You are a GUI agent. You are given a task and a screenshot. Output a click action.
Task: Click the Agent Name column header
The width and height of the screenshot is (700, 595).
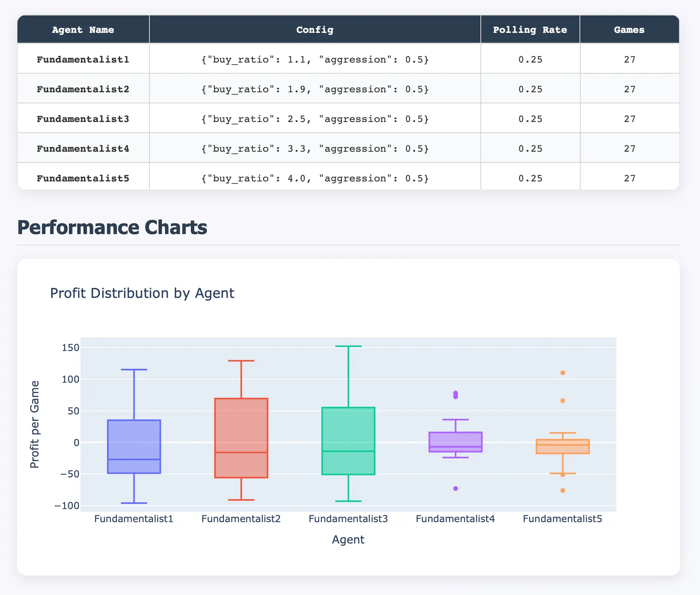pyautogui.click(x=83, y=30)
